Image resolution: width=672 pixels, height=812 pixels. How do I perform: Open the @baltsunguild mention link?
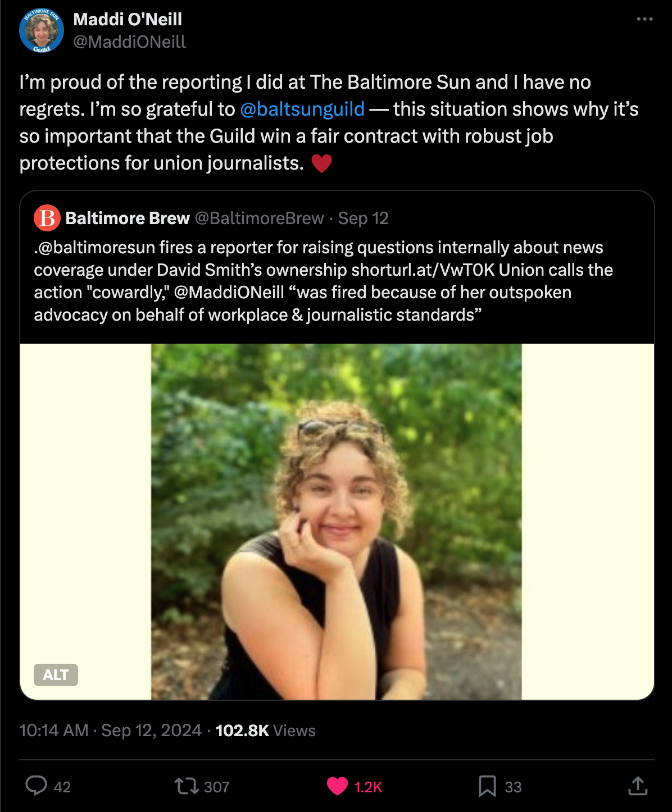[302, 109]
